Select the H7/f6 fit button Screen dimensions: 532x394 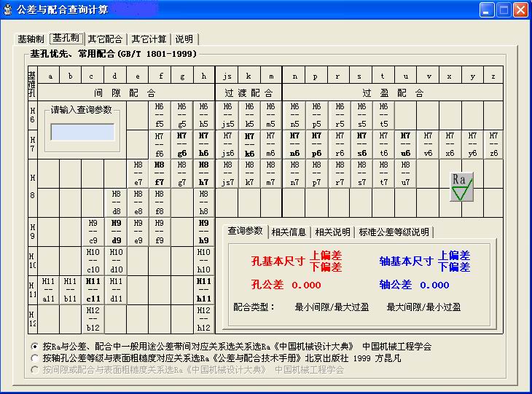[160, 145]
